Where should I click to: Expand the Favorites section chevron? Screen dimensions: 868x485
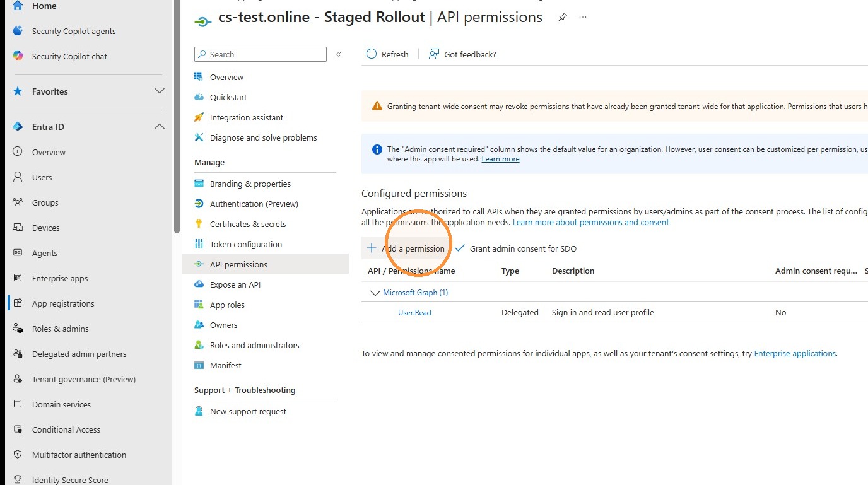pyautogui.click(x=160, y=91)
